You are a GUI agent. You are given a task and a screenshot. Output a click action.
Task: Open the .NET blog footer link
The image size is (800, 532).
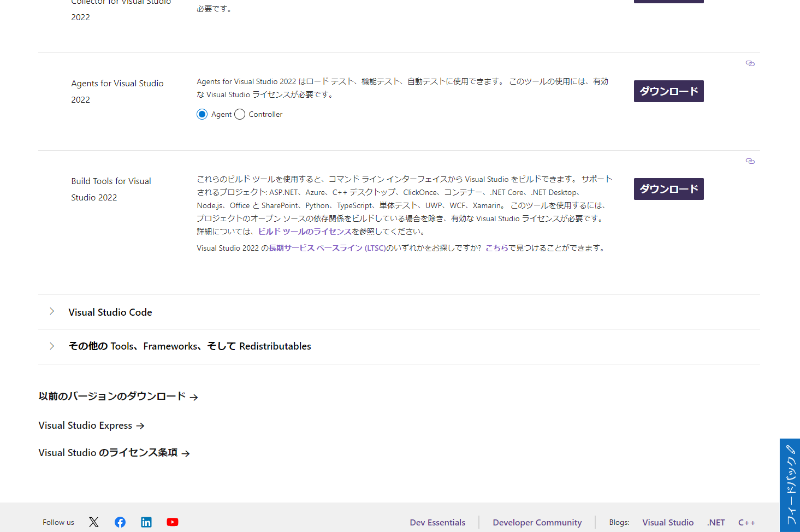[x=716, y=523]
